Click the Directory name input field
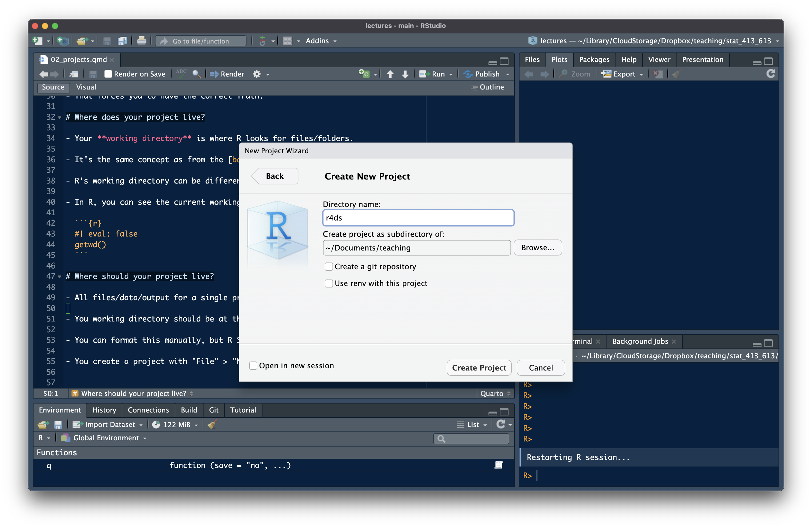Image resolution: width=812 pixels, height=528 pixels. (x=418, y=217)
